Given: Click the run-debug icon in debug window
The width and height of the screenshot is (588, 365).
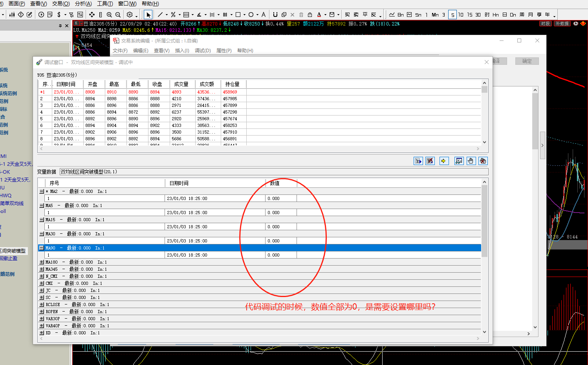Looking at the screenshot, I should (418, 161).
